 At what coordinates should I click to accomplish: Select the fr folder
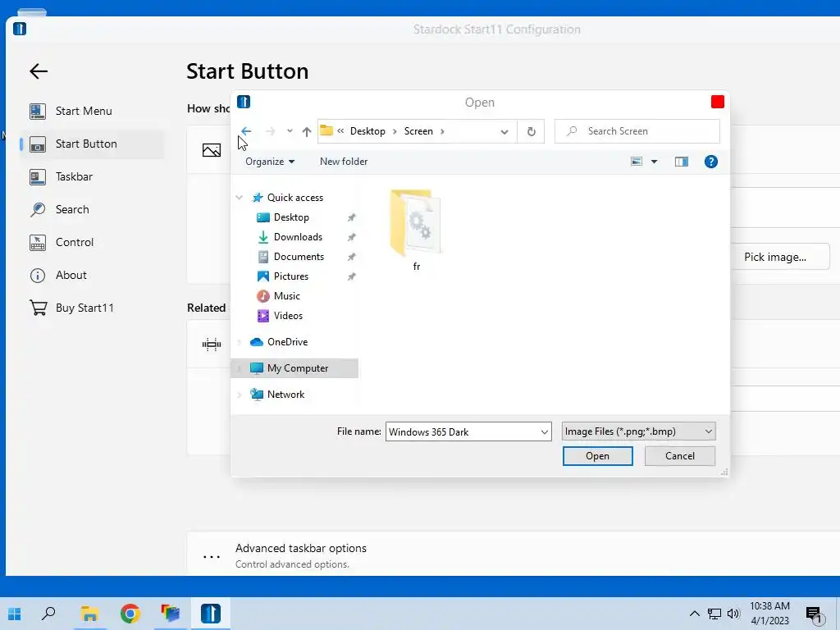click(416, 230)
